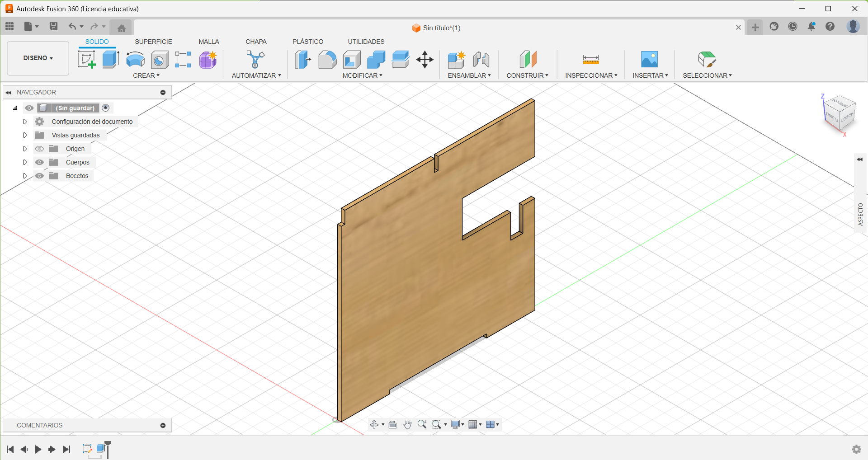868x460 pixels.
Task: Switch to the SOLIDO tab
Action: pyautogui.click(x=97, y=42)
